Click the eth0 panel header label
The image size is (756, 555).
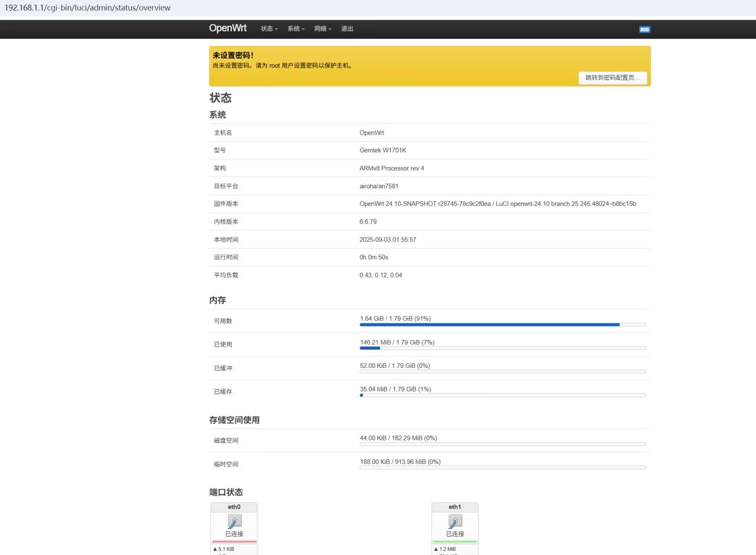point(234,507)
